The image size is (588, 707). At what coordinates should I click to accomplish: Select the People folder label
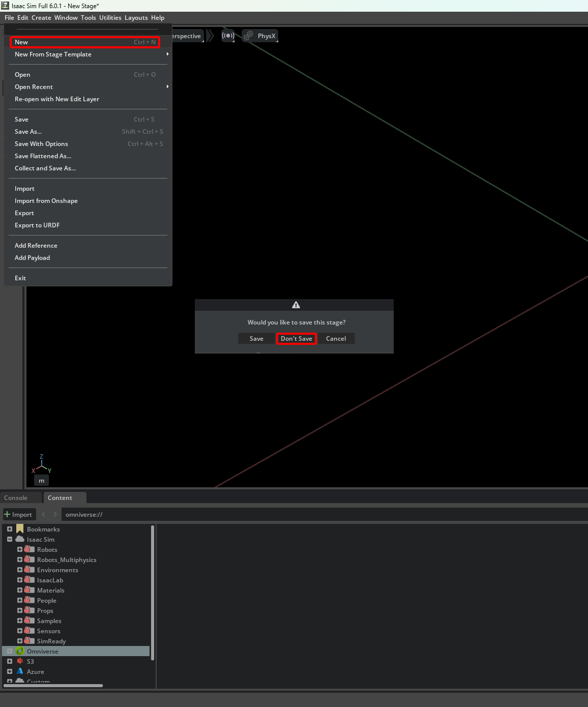(x=47, y=601)
